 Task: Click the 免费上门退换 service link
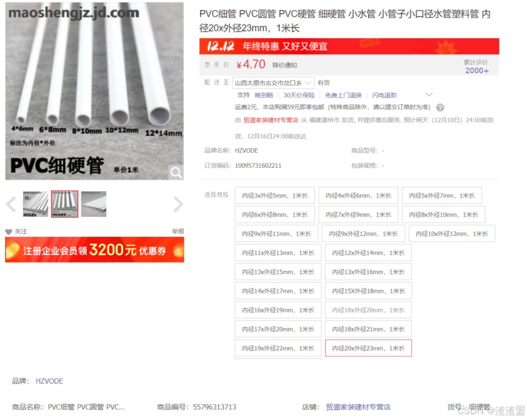(x=343, y=95)
